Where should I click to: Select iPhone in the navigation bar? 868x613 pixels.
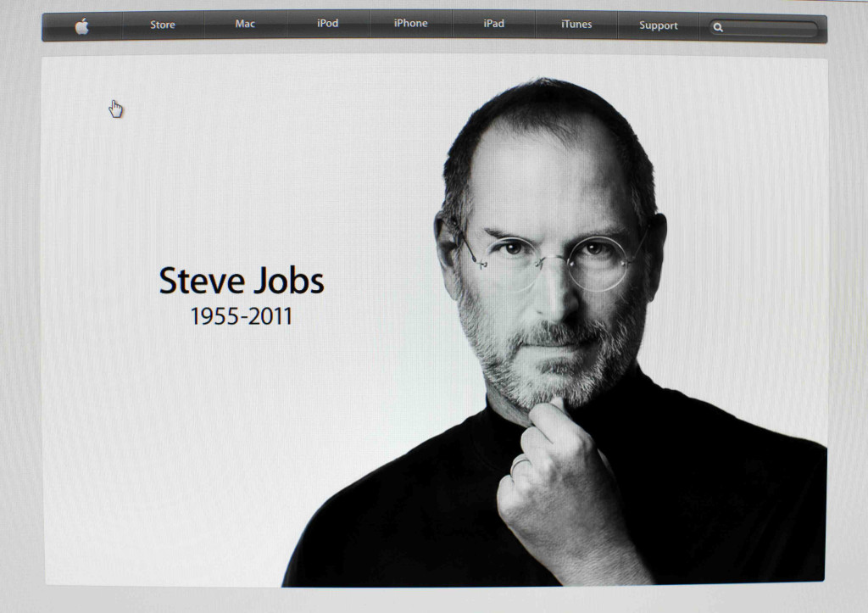(x=410, y=23)
